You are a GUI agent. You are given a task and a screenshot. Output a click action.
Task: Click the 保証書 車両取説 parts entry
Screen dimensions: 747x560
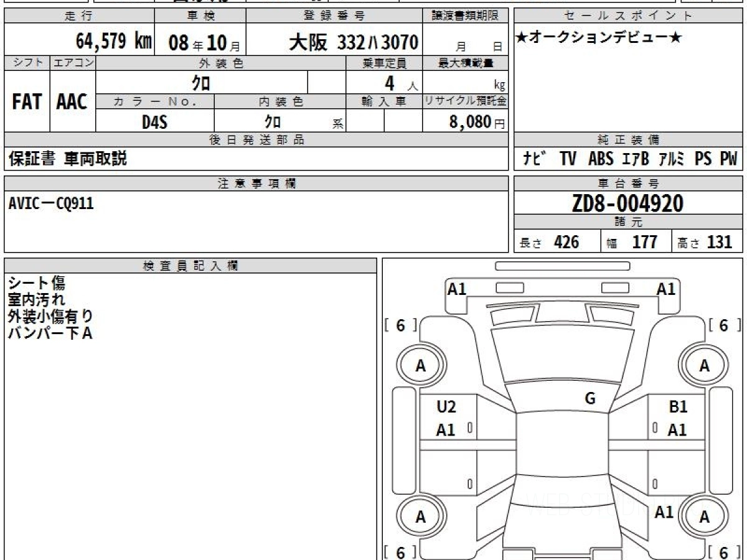click(x=68, y=159)
